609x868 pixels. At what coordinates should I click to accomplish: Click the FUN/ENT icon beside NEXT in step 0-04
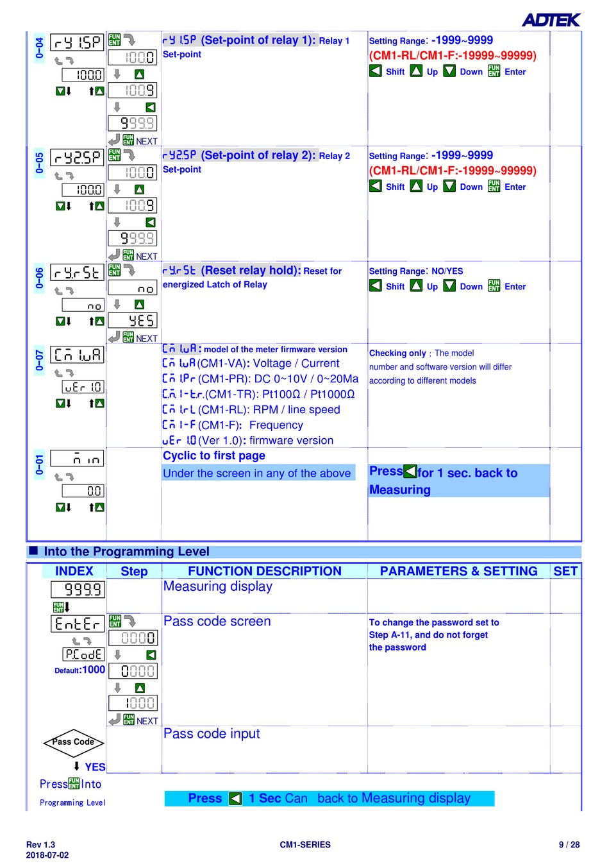[x=128, y=140]
